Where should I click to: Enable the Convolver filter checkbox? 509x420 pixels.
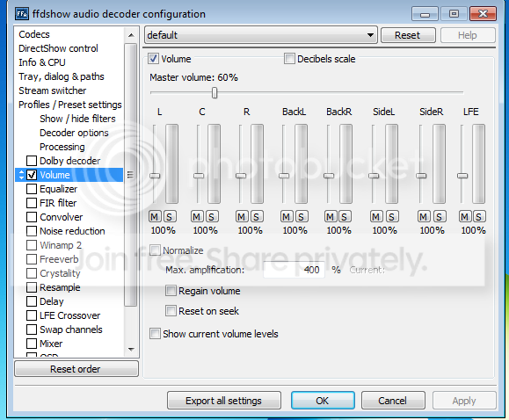[32, 217]
